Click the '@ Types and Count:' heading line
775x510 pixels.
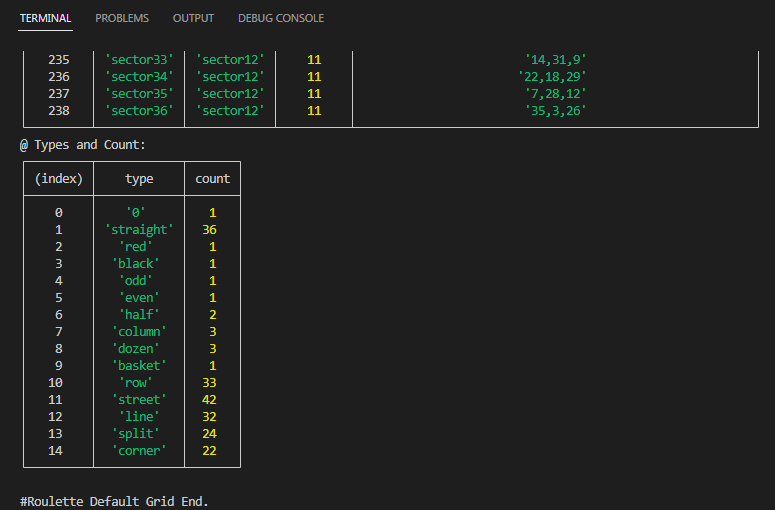coord(83,144)
